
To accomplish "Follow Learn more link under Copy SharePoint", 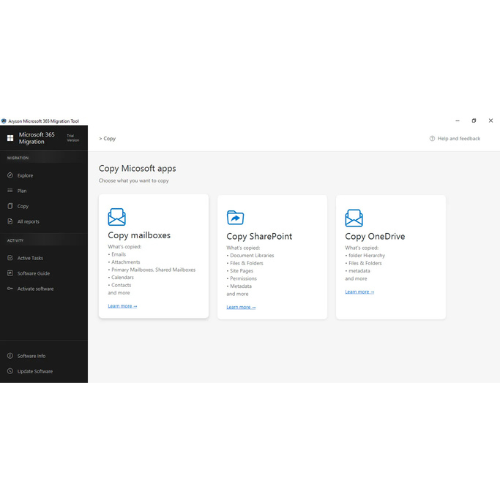I will tap(241, 307).
